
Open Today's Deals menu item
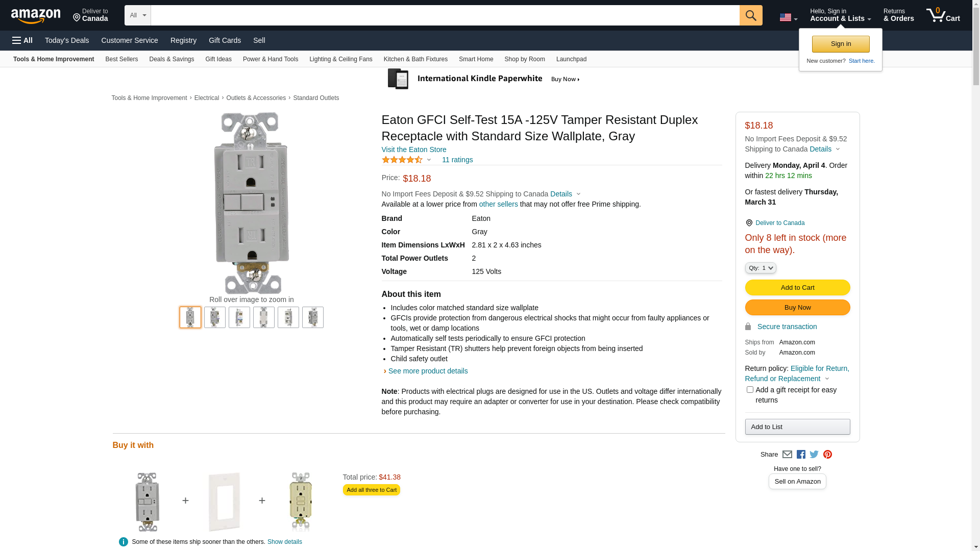pyautogui.click(x=67, y=40)
